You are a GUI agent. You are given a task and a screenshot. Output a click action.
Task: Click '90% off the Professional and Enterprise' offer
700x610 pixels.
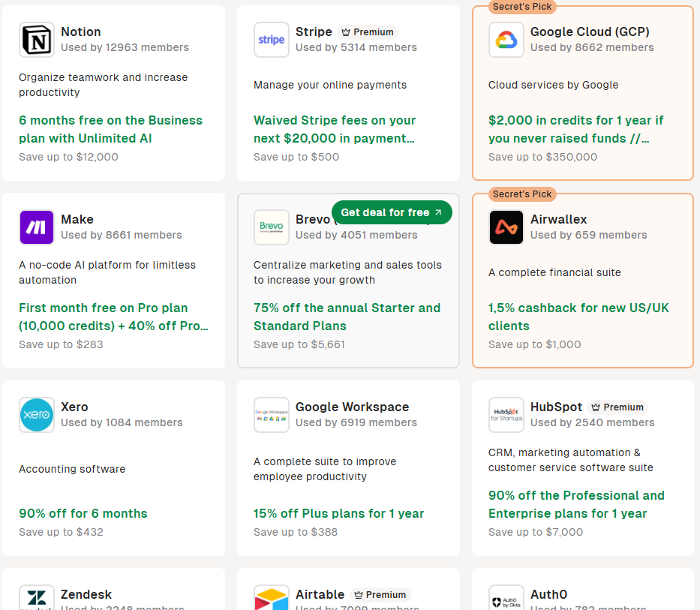tap(576, 505)
